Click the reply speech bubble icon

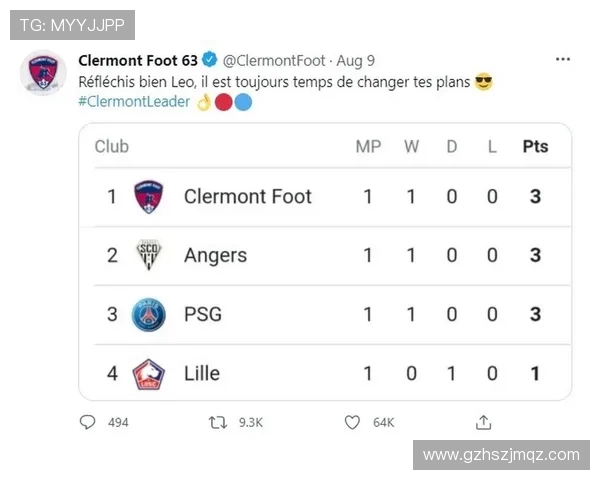88,423
